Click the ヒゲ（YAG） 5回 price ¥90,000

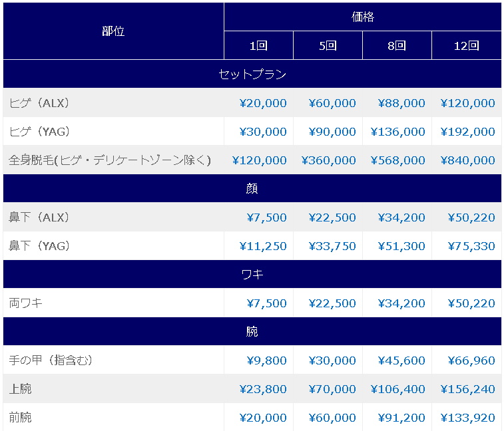(x=332, y=132)
